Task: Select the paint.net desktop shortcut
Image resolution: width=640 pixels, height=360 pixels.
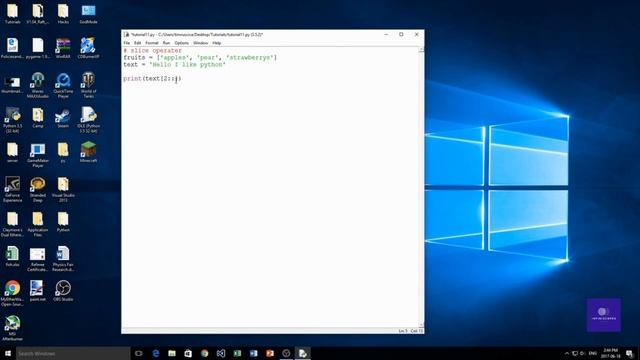Action: pos(38,291)
